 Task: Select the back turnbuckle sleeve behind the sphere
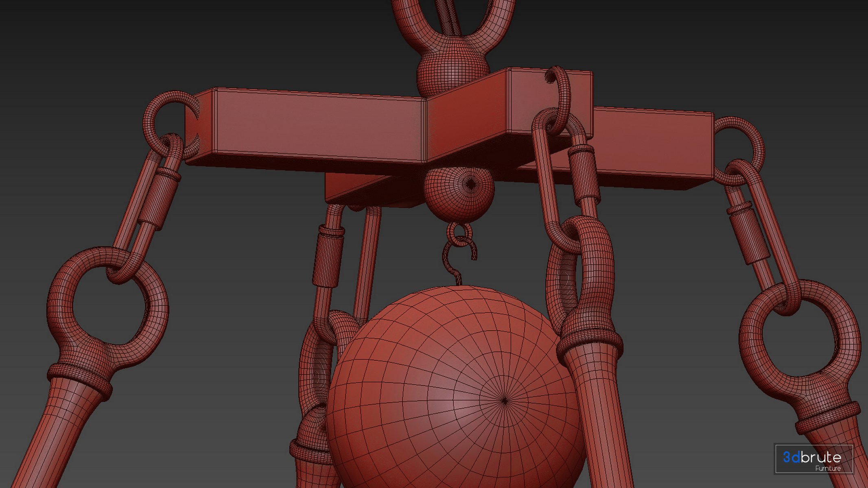click(329, 256)
